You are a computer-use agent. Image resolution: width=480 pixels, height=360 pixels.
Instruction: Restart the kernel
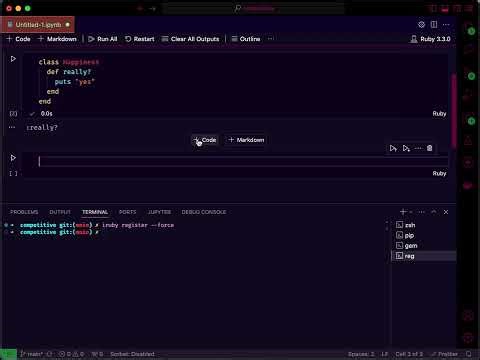point(140,39)
